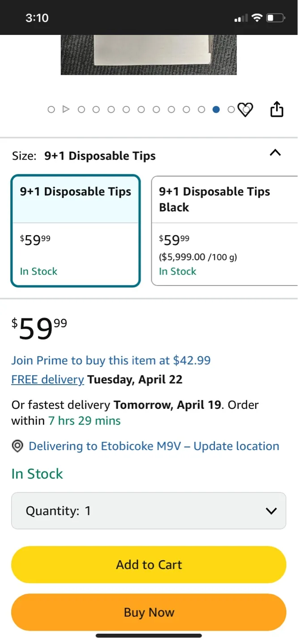Tap the location pin icon
Image resolution: width=298 pixels, height=644 pixels.
pos(17,446)
